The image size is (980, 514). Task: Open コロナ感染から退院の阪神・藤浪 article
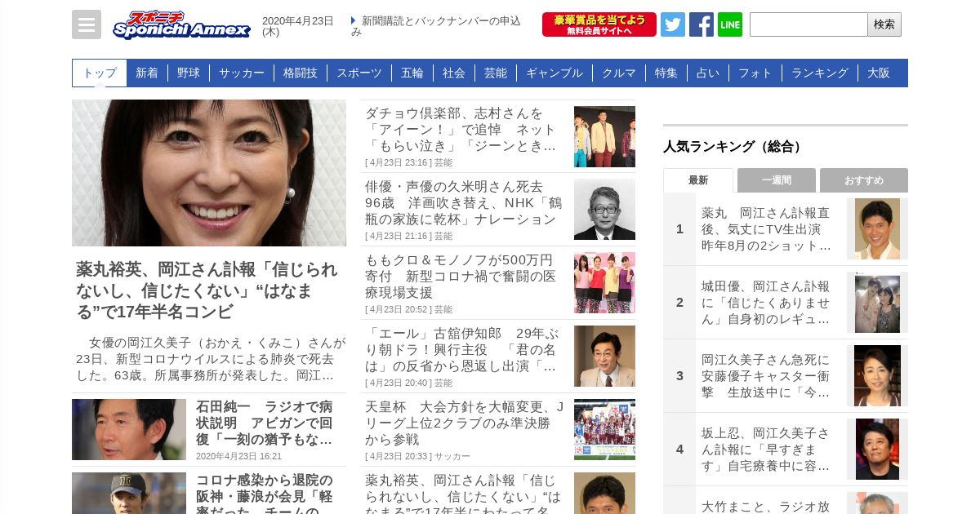tap(265, 493)
